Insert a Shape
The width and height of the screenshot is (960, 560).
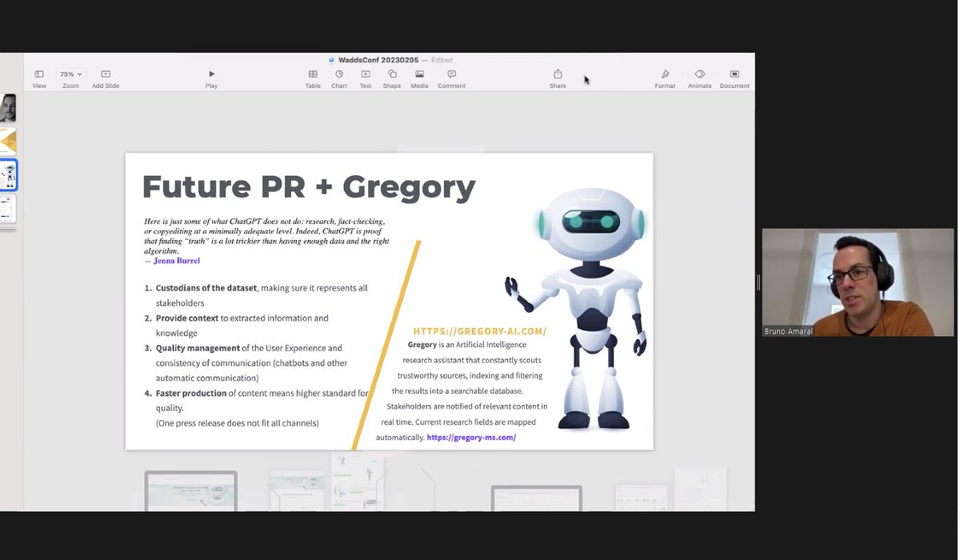click(392, 78)
